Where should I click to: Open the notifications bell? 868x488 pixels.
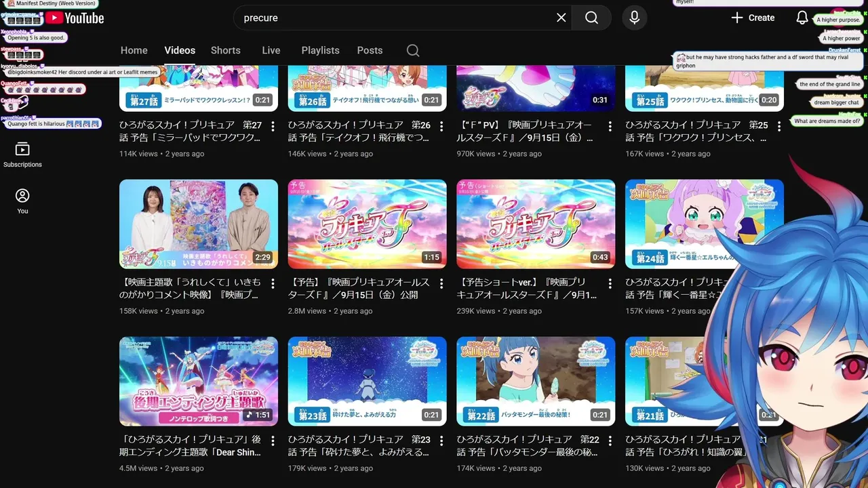coord(802,18)
